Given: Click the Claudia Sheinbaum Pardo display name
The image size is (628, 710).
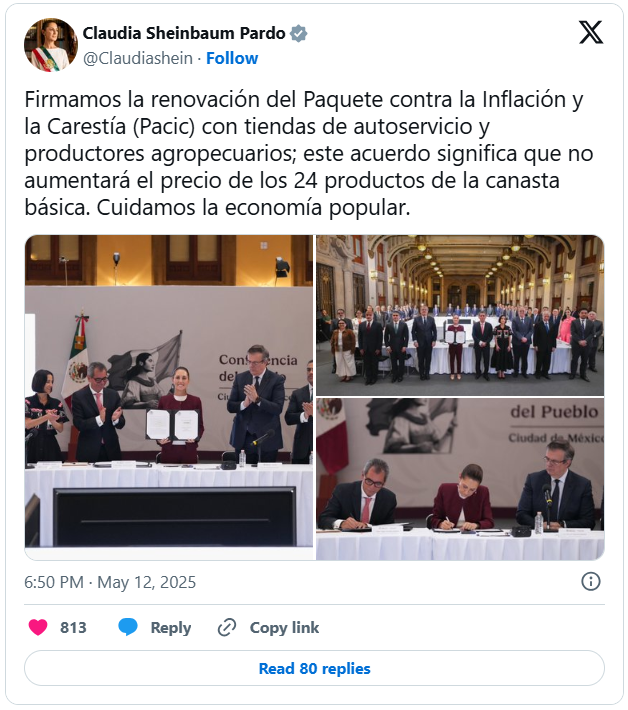Looking at the screenshot, I should click(184, 33).
